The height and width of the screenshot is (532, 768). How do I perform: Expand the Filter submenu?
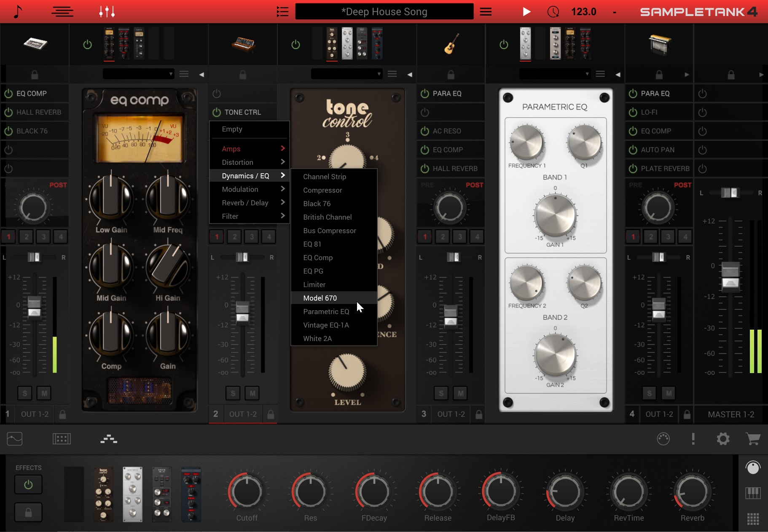point(250,216)
